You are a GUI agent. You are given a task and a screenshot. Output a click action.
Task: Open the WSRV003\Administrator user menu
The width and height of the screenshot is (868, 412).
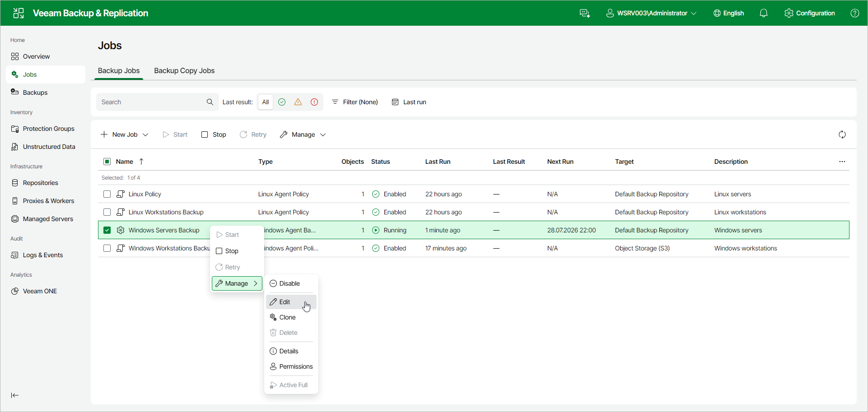651,13
